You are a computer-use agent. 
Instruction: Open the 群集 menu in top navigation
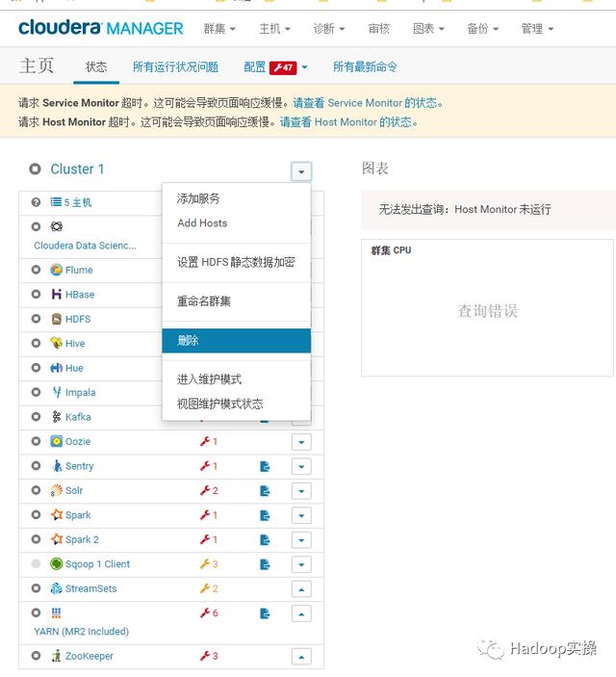pos(219,29)
